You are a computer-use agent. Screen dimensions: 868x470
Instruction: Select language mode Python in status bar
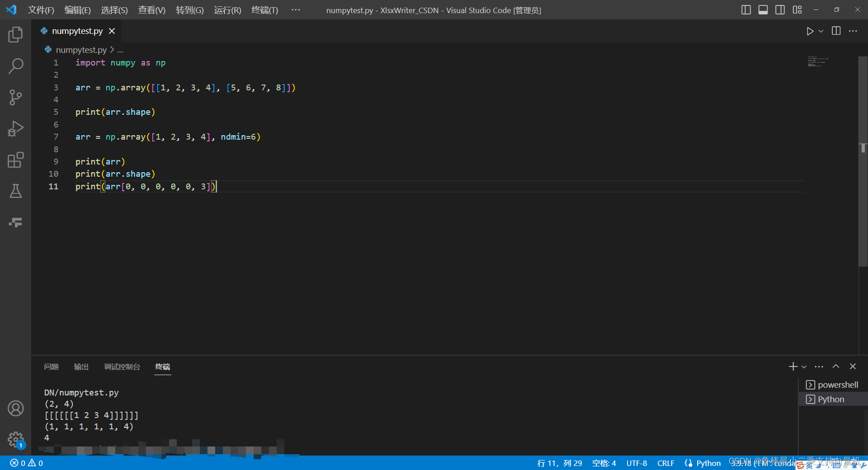coord(708,463)
